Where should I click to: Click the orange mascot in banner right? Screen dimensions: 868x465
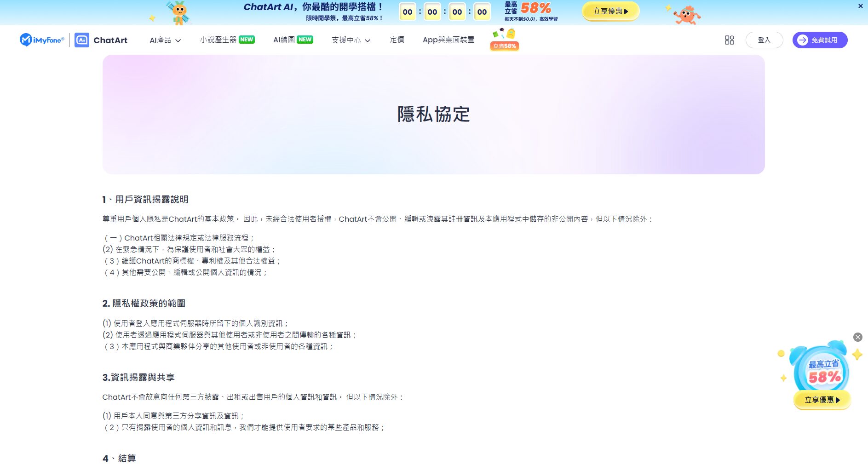click(x=686, y=15)
